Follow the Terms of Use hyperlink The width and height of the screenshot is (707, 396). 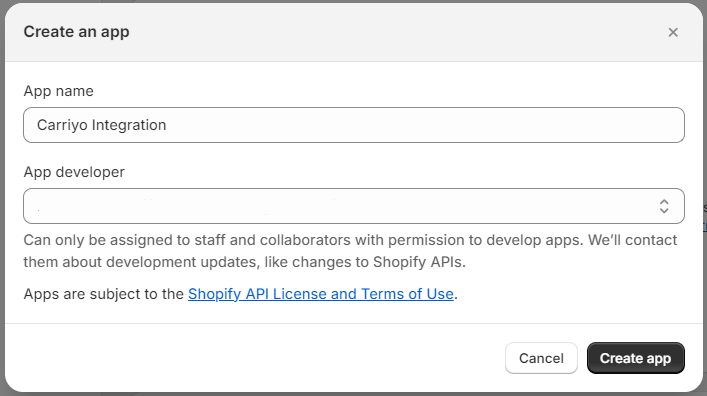point(321,294)
